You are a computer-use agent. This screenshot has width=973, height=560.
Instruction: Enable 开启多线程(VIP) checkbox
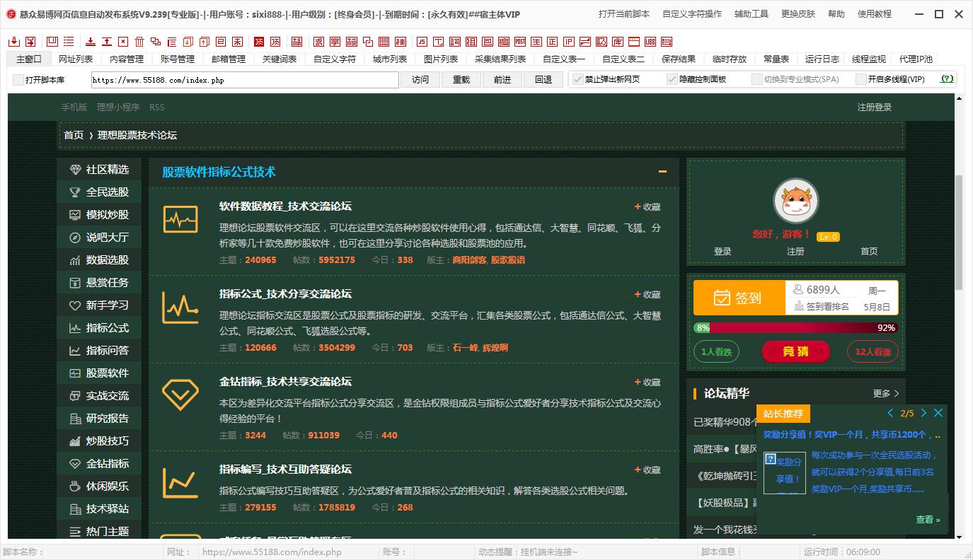(861, 79)
